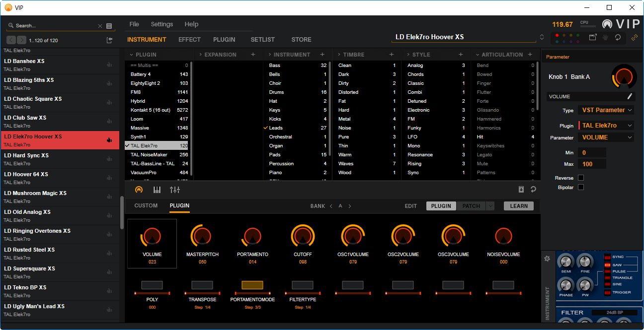Click the orange link icon
644x330 pixels.
[635, 37]
